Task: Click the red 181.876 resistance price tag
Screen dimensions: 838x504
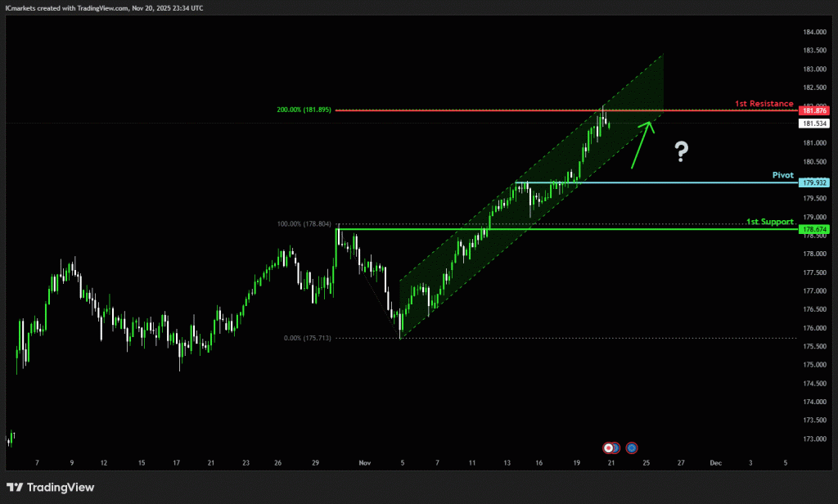Action: click(813, 110)
